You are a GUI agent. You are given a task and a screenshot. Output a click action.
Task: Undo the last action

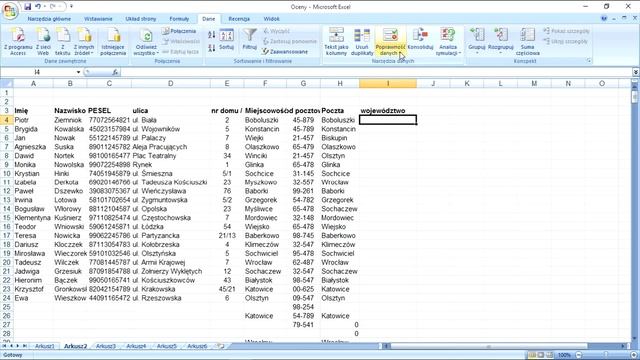(38, 7)
